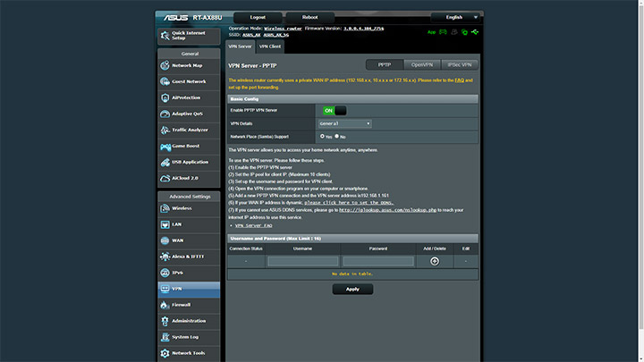Open the Network Map page
Screen dimensions: 644x362
coord(189,65)
